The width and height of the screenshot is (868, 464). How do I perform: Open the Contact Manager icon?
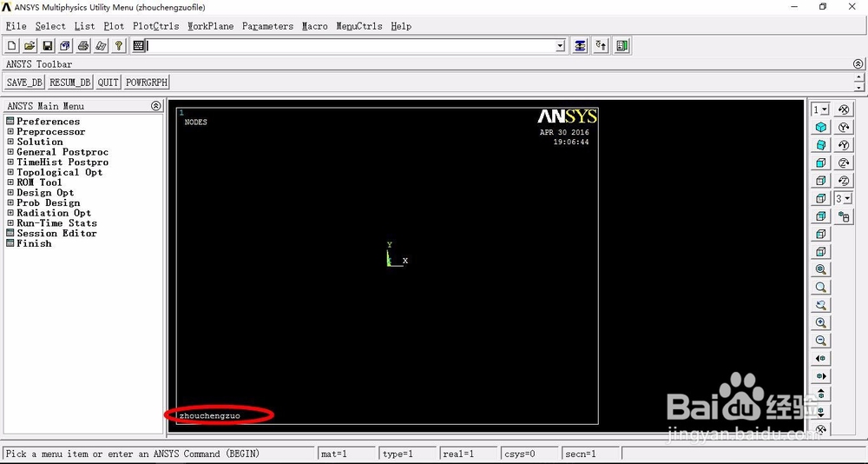point(621,45)
